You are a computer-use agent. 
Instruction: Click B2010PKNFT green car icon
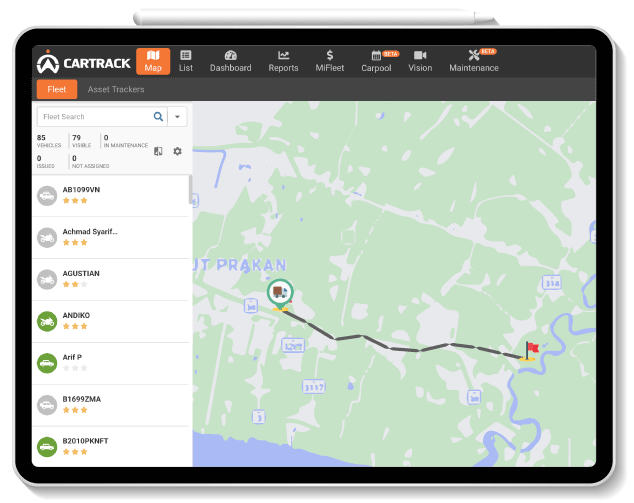tap(47, 447)
